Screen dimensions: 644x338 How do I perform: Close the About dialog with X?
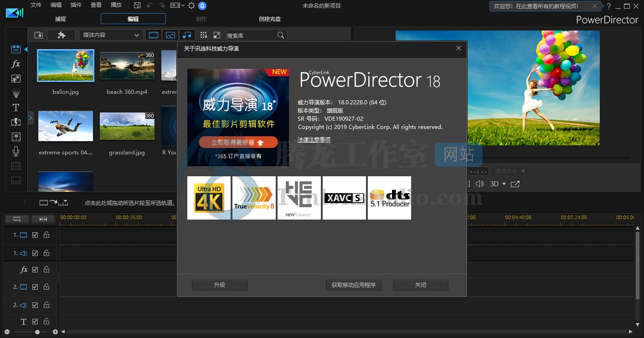(459, 48)
